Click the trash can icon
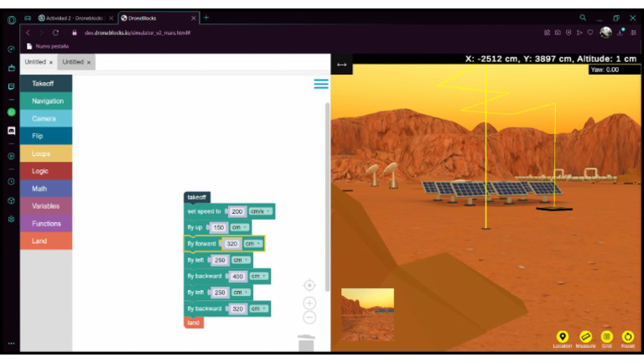Screen dimensions: 644x363 (x=306, y=343)
